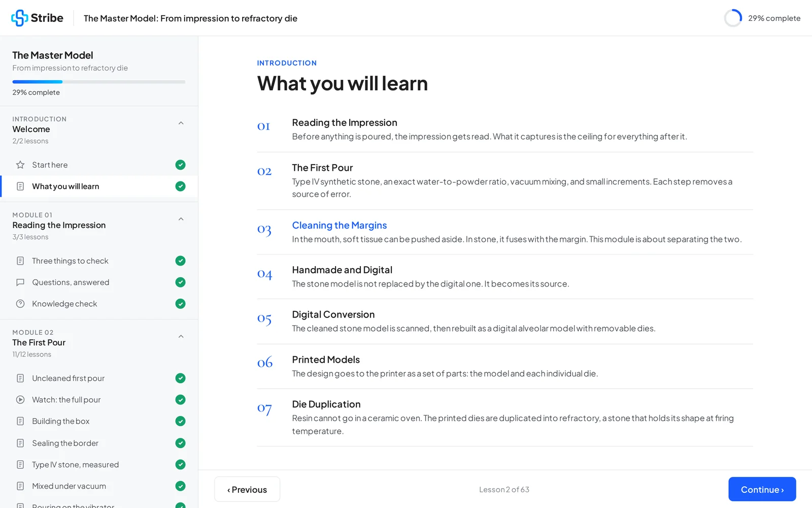812x508 pixels.
Task: Select the What you will learn lesson
Action: tap(99, 186)
